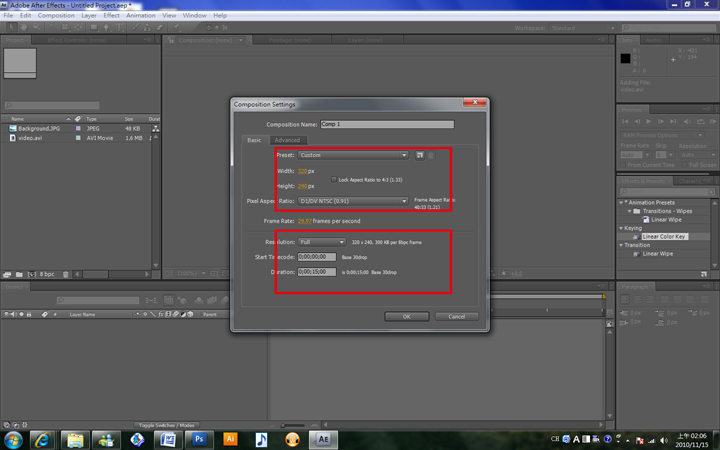Click the Start Timecode field

pos(317,257)
